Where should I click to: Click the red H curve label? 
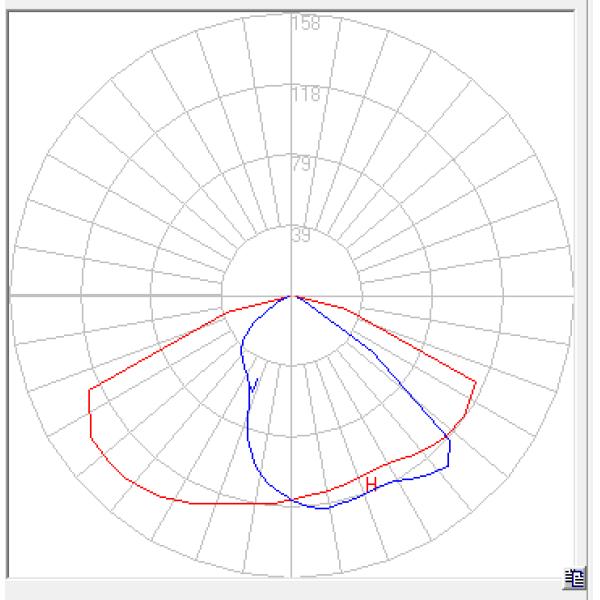[371, 485]
